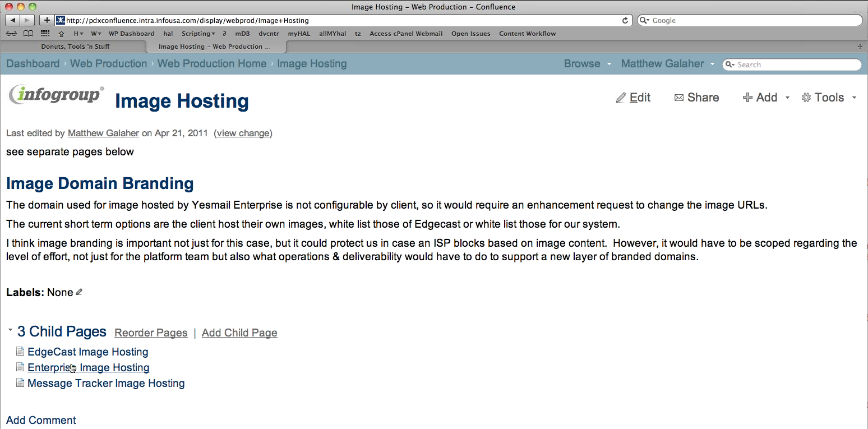Open the EdgeCast Image Hosting child page

click(88, 352)
